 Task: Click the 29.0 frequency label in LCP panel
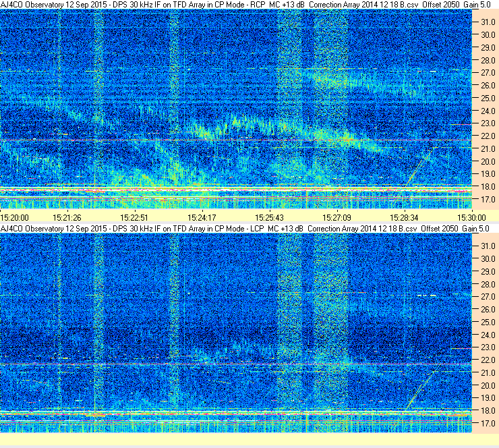point(488,272)
